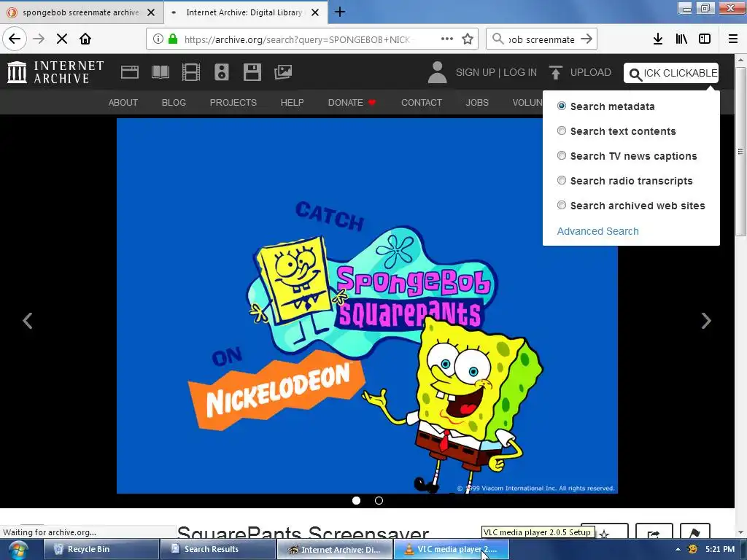
Task: Switch to VLC media player taskbar button
Action: click(451, 549)
